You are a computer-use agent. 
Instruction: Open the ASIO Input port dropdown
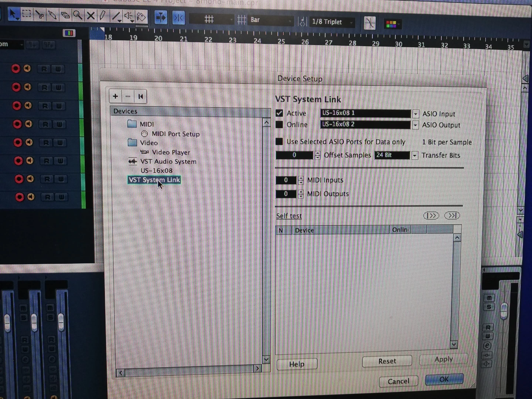(x=416, y=114)
